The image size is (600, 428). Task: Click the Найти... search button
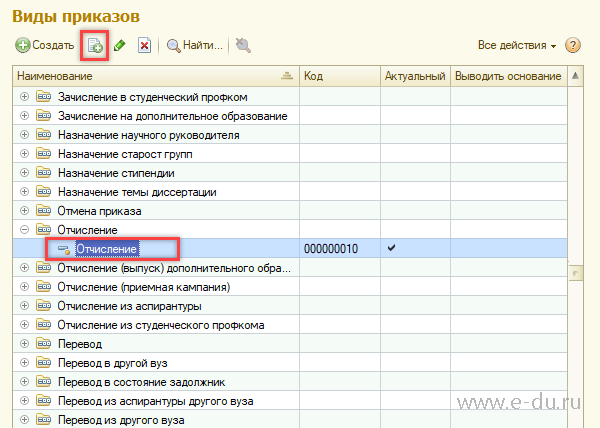point(194,46)
